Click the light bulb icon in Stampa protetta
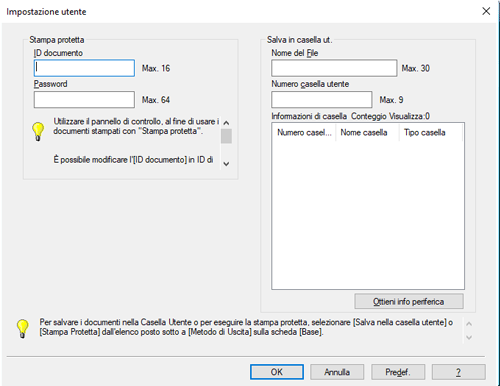Screen dimensions: 500x386 click(x=38, y=131)
